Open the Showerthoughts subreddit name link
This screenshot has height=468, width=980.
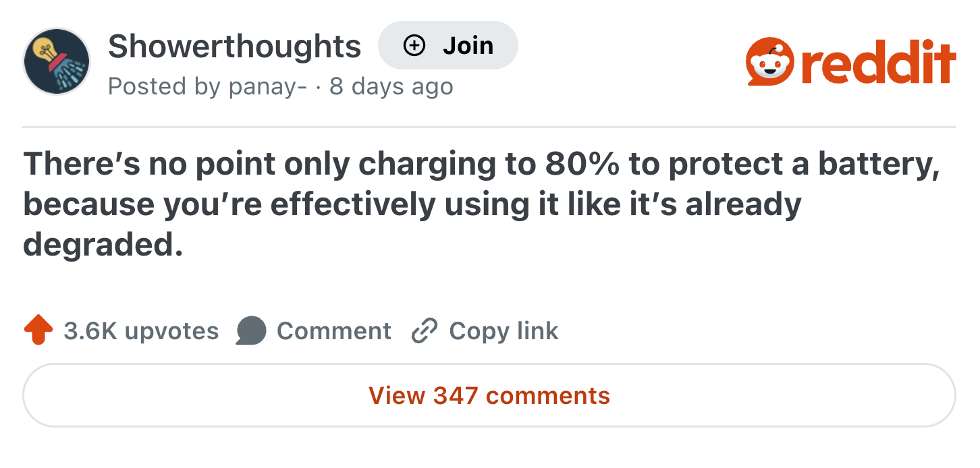234,46
